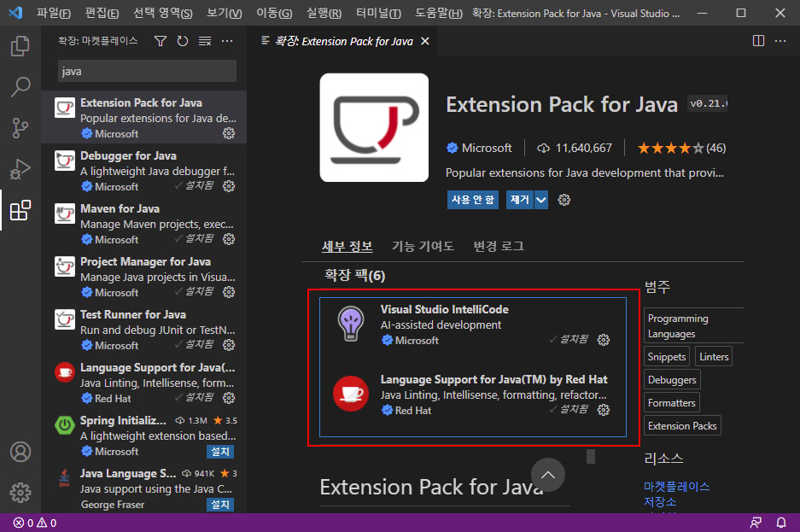
Task: Click the scroll-to-top chevron button
Action: pos(547,475)
